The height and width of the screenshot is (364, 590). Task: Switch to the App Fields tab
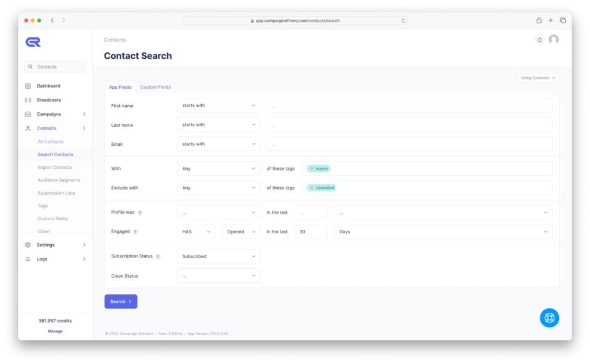(x=120, y=87)
